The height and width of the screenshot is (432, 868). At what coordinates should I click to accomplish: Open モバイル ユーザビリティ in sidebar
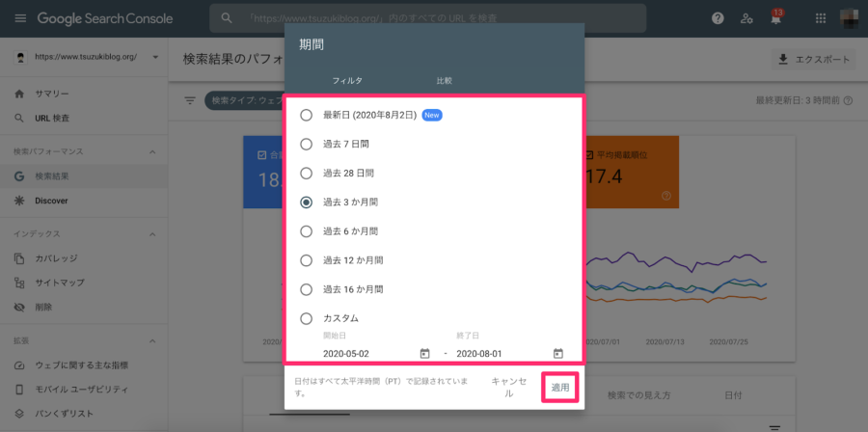[x=84, y=390]
